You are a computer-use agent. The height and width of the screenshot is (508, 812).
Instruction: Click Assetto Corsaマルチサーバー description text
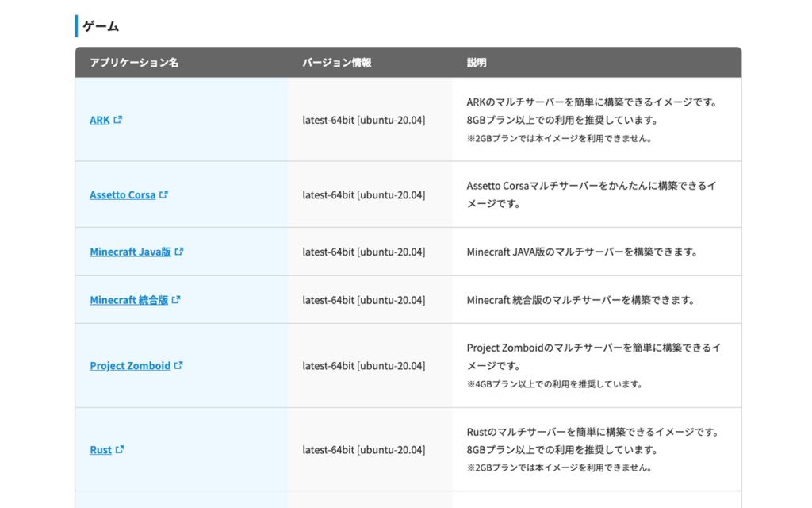click(x=592, y=194)
